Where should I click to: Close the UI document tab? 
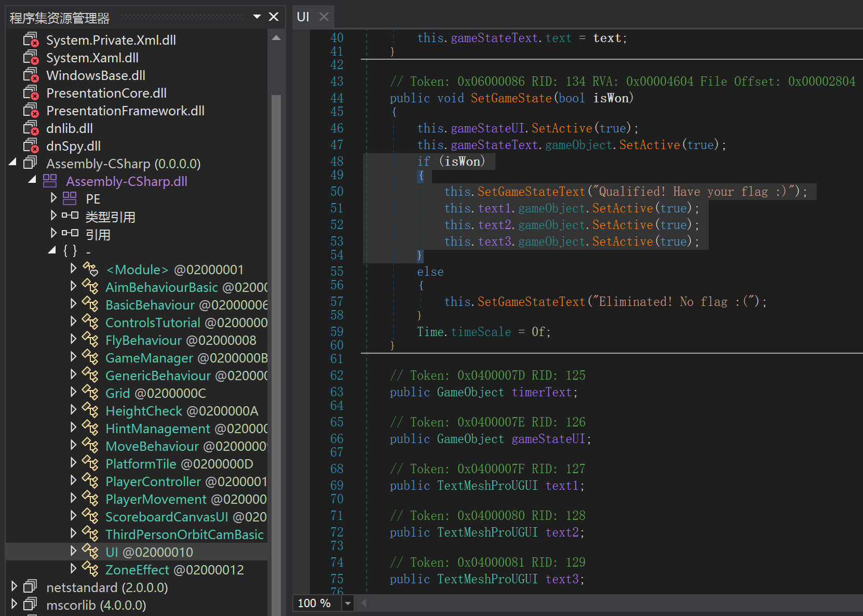tap(324, 17)
